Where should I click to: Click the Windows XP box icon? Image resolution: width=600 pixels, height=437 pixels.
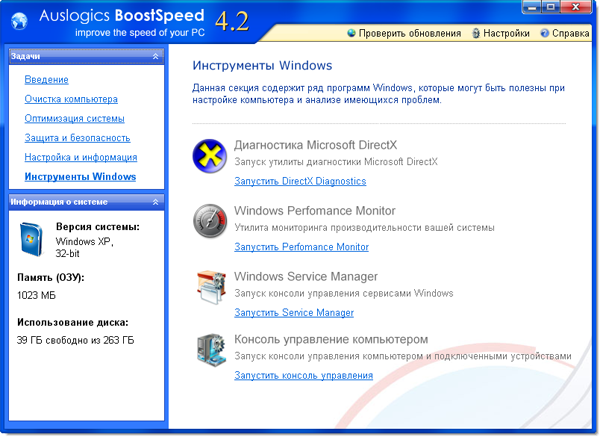[x=31, y=239]
